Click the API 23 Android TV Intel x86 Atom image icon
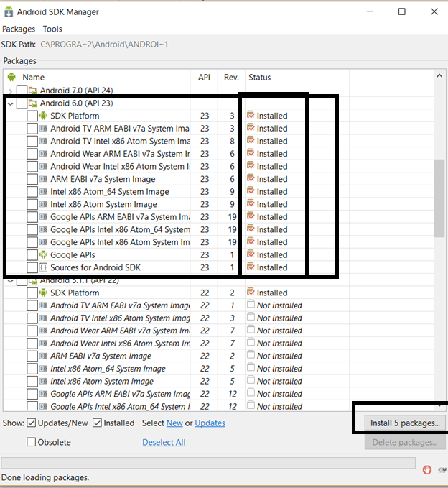Image resolution: width=448 pixels, height=488 pixels. [43, 141]
